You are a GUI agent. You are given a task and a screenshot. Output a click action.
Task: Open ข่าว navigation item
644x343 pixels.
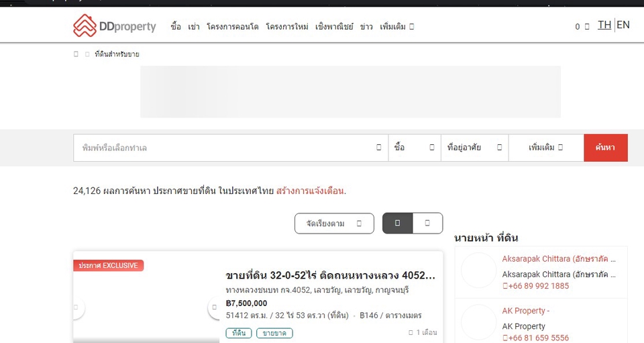click(x=366, y=27)
